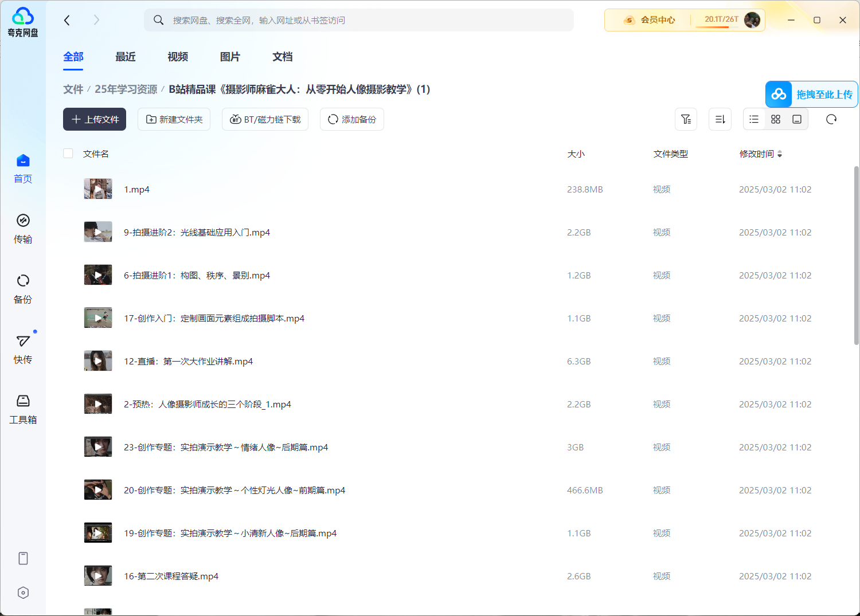Open 首页 in the sidebar
The width and height of the screenshot is (860, 616).
(23, 168)
